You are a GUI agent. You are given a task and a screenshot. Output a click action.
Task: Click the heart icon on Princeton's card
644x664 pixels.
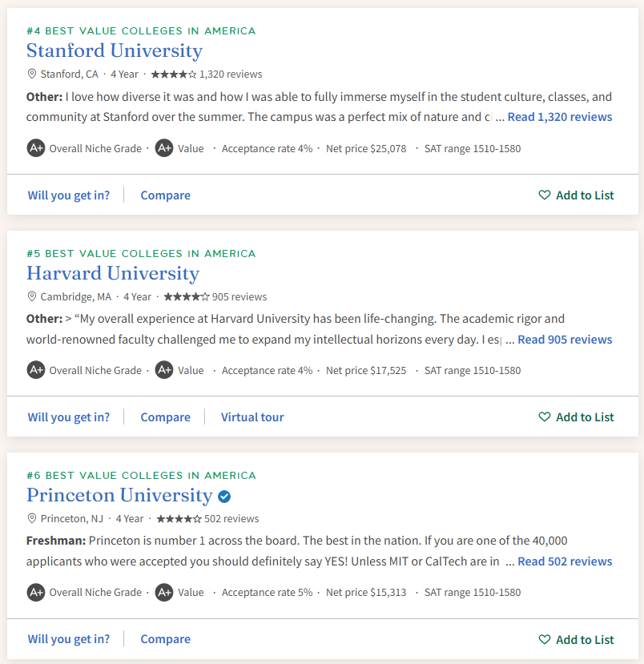(545, 639)
